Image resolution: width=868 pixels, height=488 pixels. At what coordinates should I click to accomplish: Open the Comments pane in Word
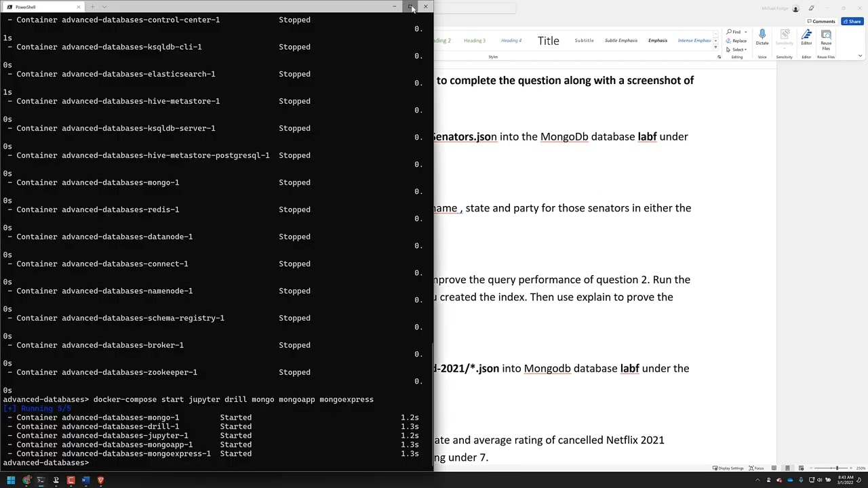click(x=821, y=22)
